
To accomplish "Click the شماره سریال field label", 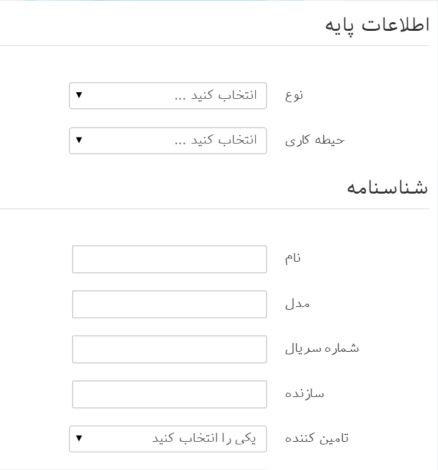I will point(322,349).
